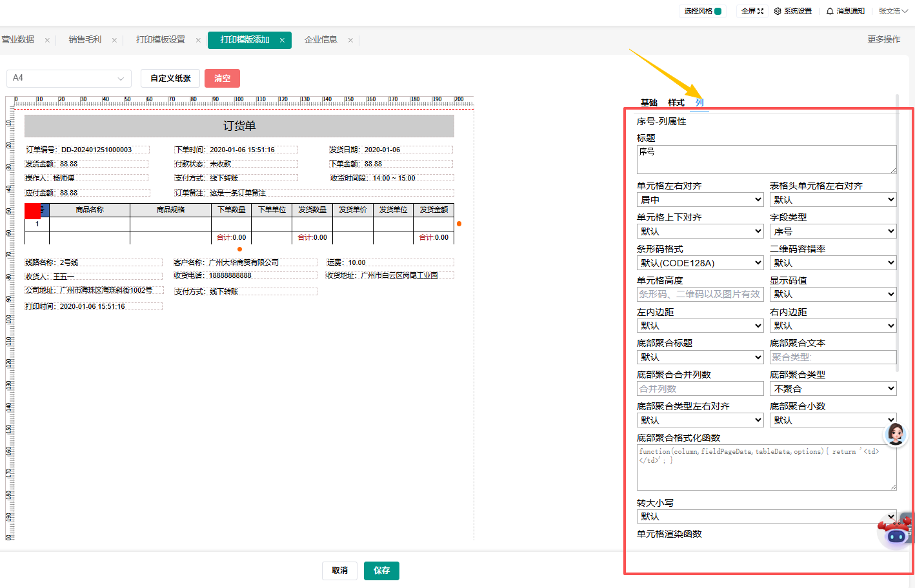This screenshot has height=588, width=915.
Task: Click 自定义纸张 button
Action: (x=170, y=78)
